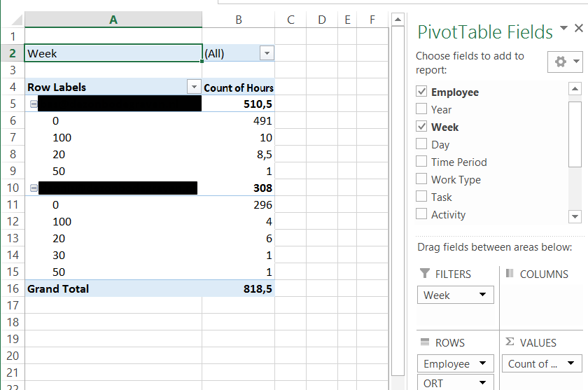Uncheck the Employee field checkbox
This screenshot has height=390, width=588.
421,91
